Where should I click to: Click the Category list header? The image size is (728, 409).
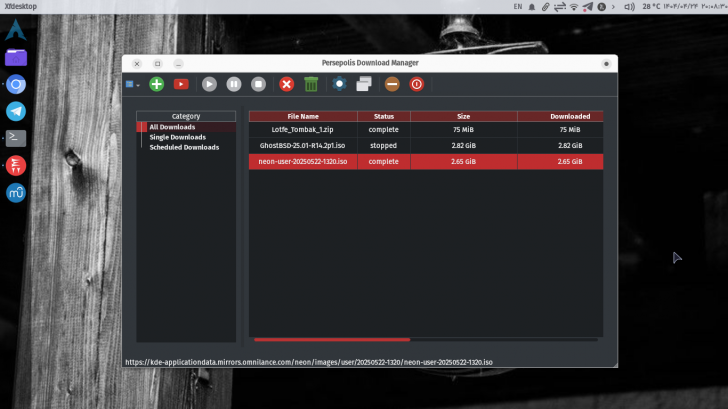click(x=186, y=116)
